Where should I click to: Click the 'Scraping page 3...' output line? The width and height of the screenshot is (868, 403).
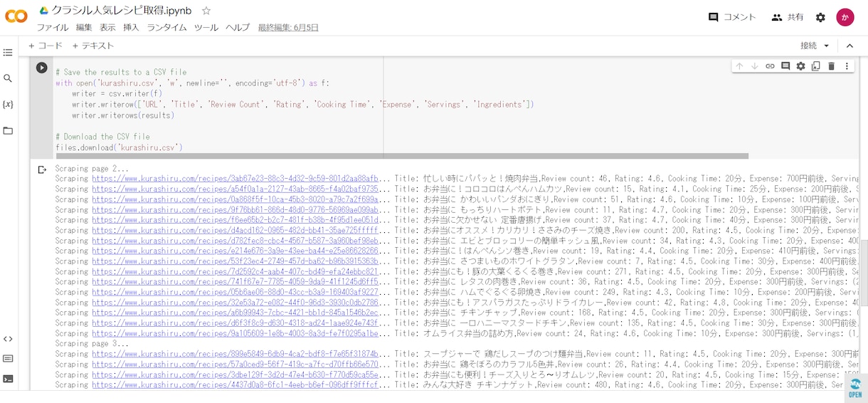(92, 343)
